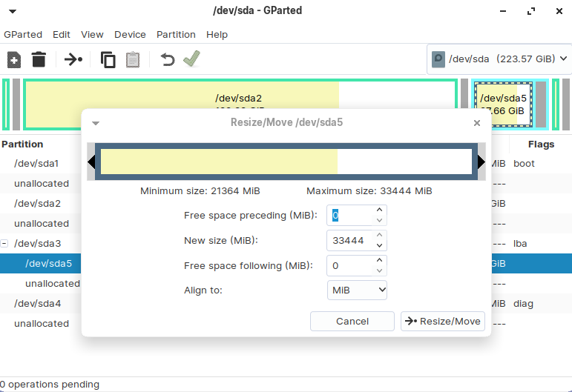Increase Free space preceding value
Image resolution: width=572 pixels, height=392 pixels.
tap(379, 210)
